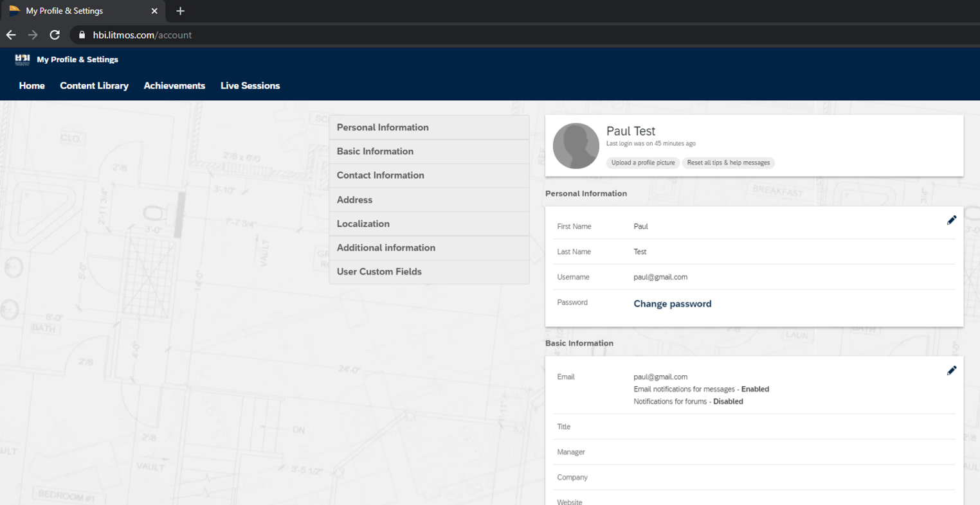Click the browser back arrow
The width and height of the screenshot is (980, 505).
(11, 35)
